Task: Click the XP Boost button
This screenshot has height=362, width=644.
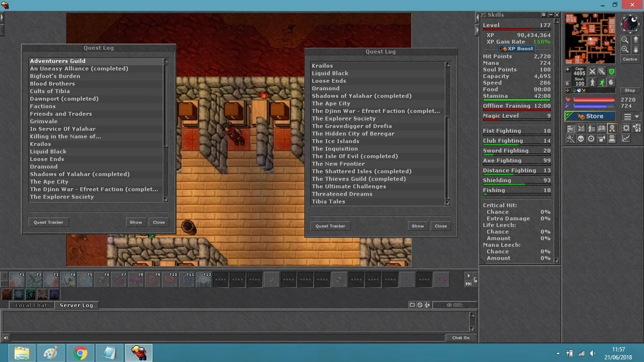Action: point(517,49)
